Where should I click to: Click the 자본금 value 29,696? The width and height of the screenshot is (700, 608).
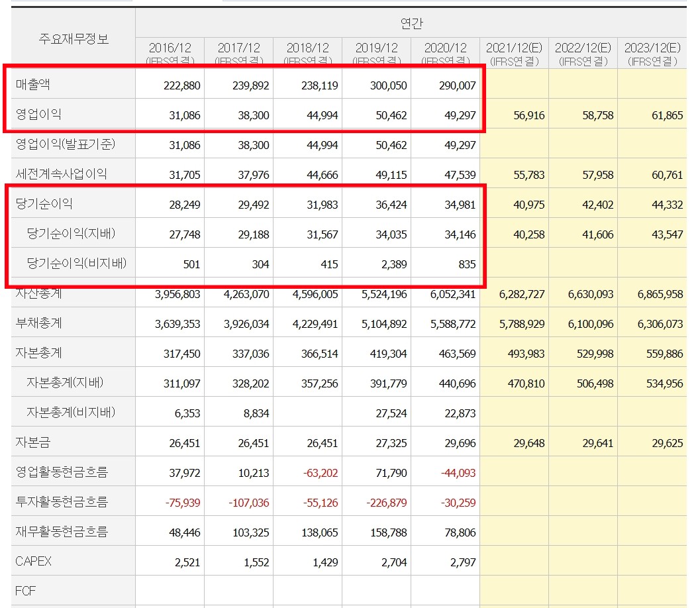[x=460, y=443]
